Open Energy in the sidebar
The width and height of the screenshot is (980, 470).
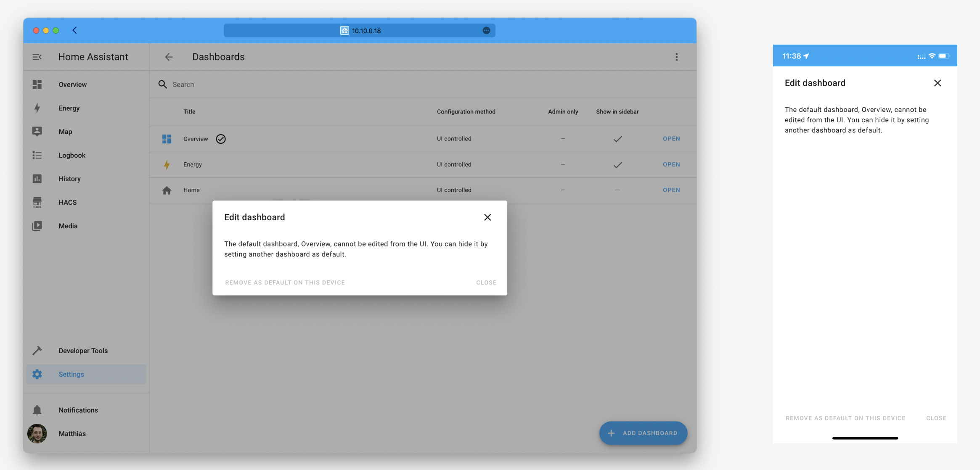click(x=86, y=108)
